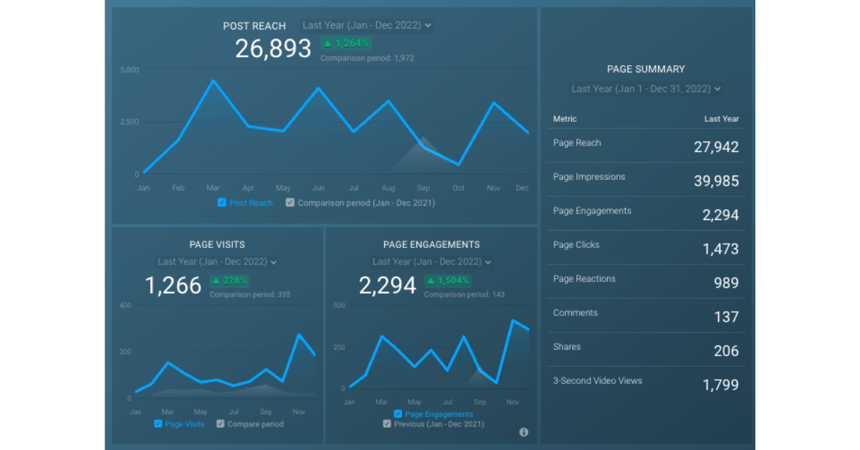Image resolution: width=860 pixels, height=450 pixels.
Task: Toggle Comparison period (Jan - Dec 2021) checkbox
Action: 290,202
